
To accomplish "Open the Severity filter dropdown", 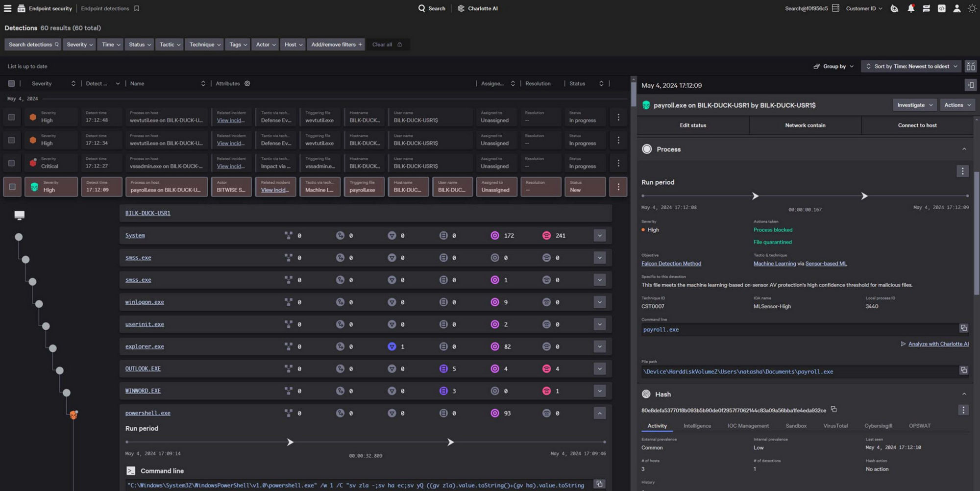I will 79,44.
